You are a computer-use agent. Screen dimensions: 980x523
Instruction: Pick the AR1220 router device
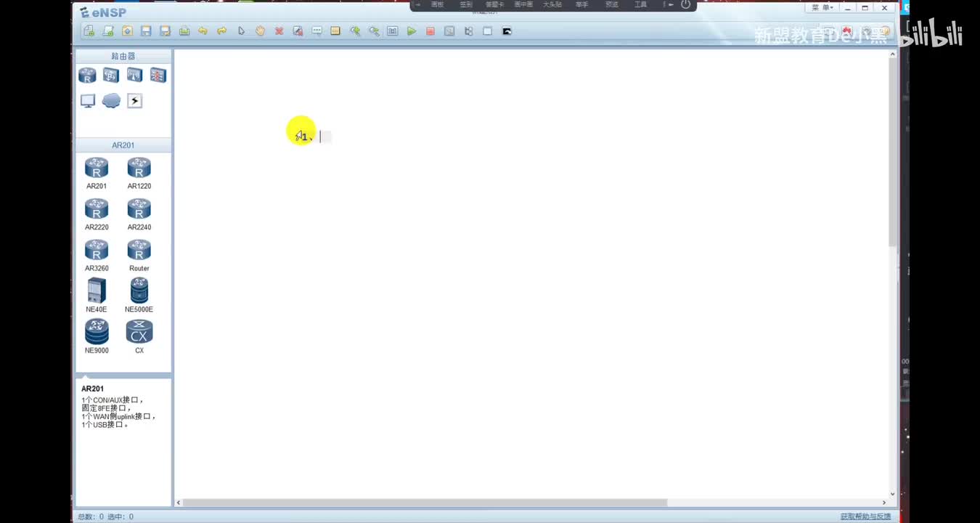tap(139, 173)
